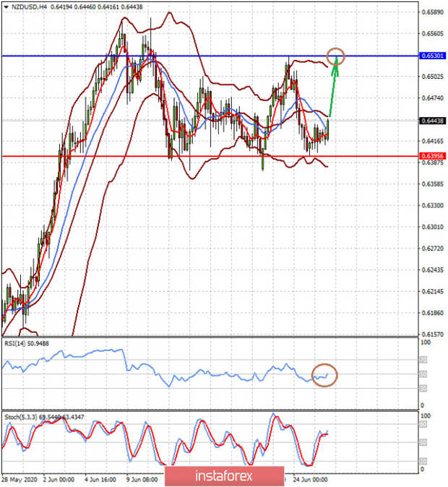Screen dimensions: 448x487
Task: Select the NZDUSD,H4 chart title
Action: pos(27,6)
